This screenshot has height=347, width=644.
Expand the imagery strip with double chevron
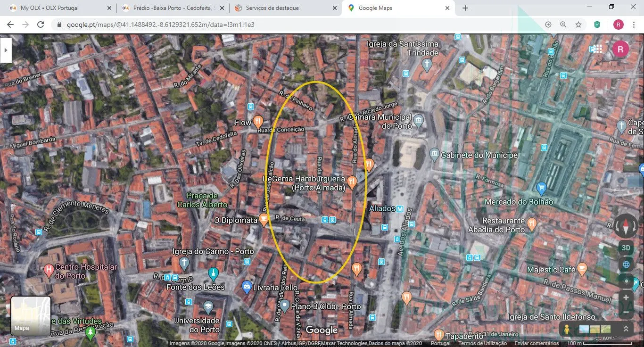[626, 329]
